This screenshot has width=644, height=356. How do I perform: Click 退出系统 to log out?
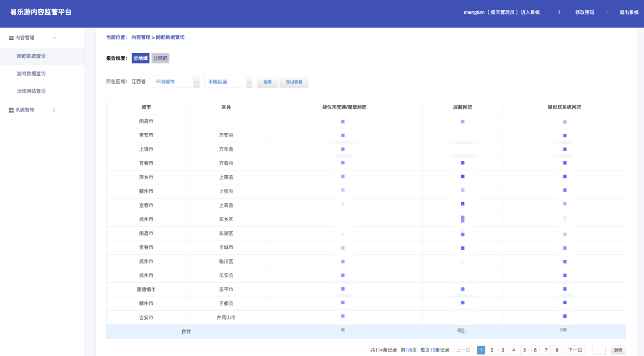pyautogui.click(x=629, y=12)
